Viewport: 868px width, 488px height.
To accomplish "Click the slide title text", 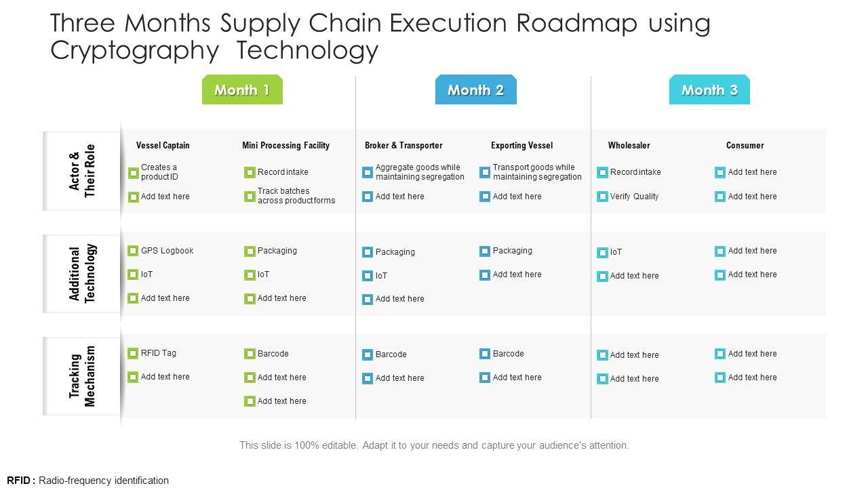I will tap(380, 37).
